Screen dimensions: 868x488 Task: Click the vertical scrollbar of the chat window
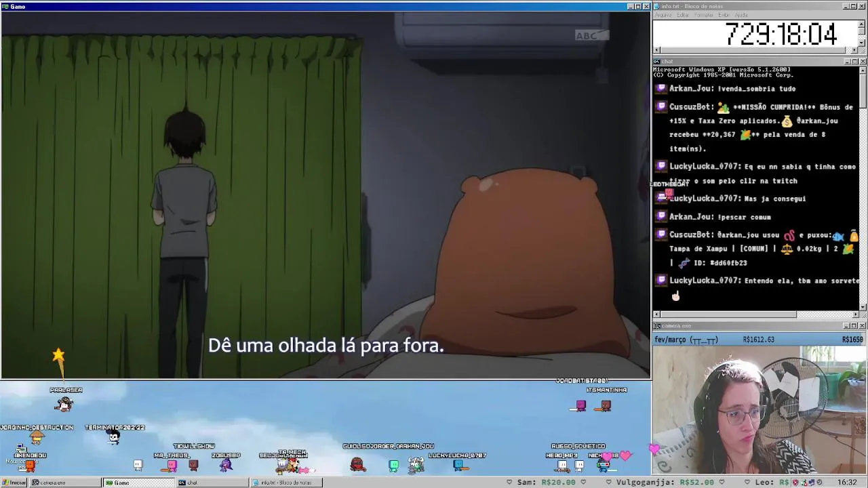coord(863,188)
